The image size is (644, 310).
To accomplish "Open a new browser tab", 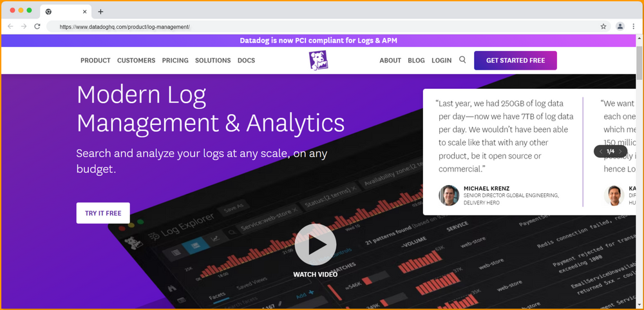I will 100,12.
